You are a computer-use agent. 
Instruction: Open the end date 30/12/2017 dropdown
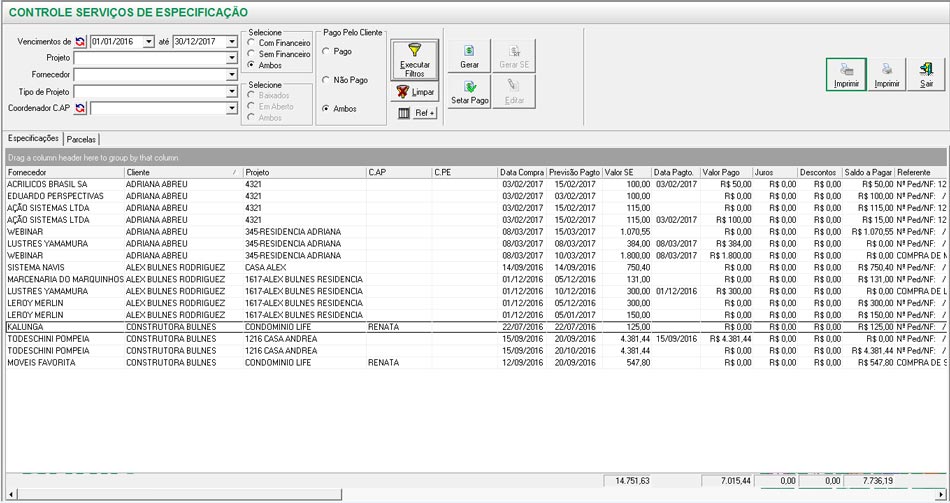tap(231, 42)
